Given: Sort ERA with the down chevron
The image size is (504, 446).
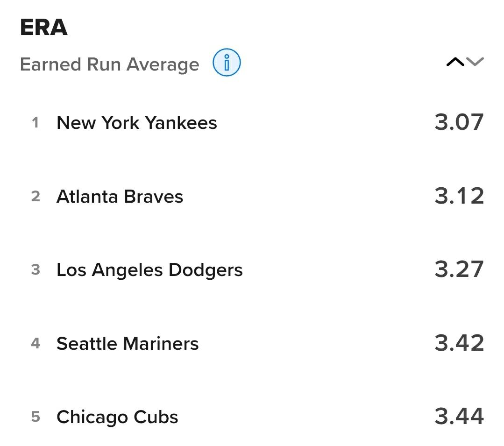Looking at the screenshot, I should (475, 62).
